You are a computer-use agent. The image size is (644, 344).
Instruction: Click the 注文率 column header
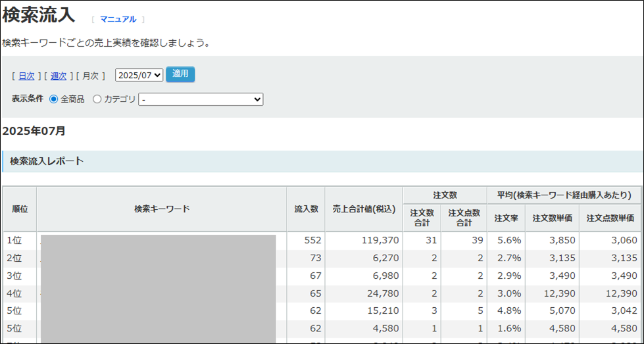coord(506,218)
